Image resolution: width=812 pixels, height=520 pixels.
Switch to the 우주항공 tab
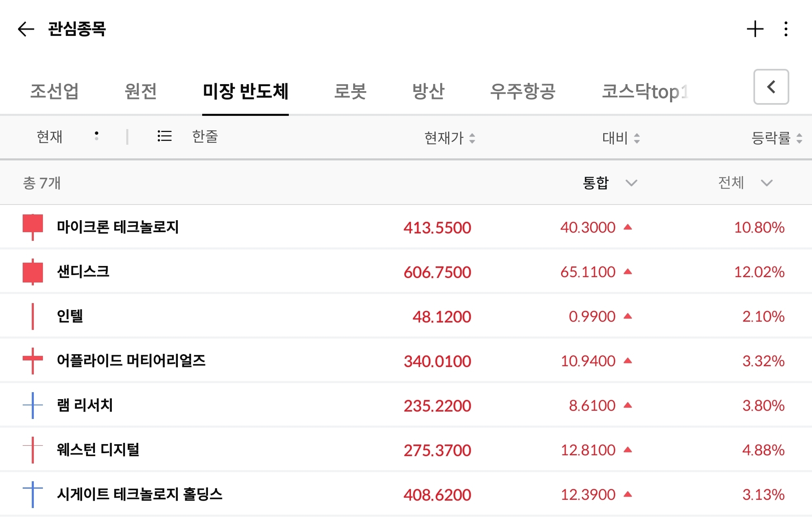point(522,91)
